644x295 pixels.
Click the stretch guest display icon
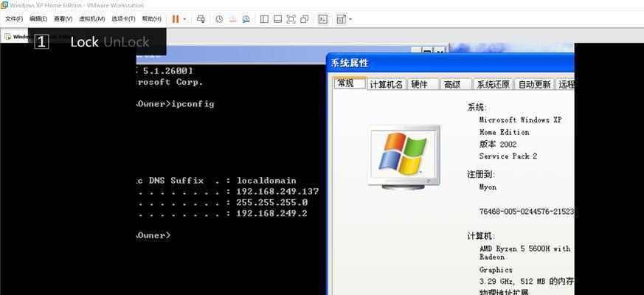(341, 19)
